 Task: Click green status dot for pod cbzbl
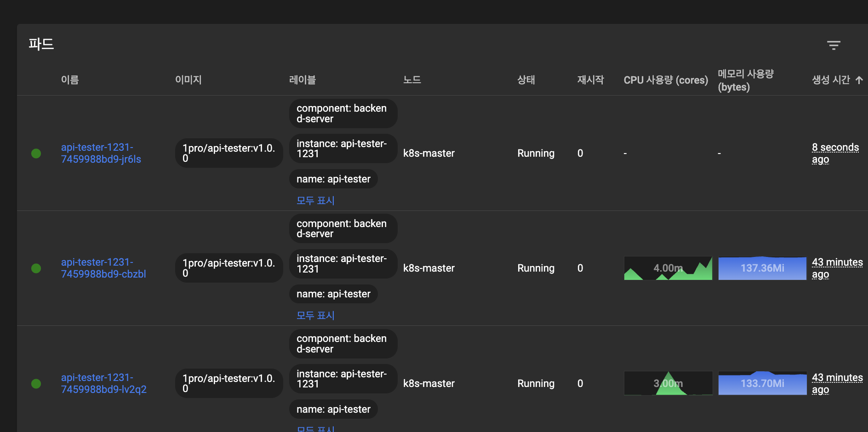coord(36,268)
